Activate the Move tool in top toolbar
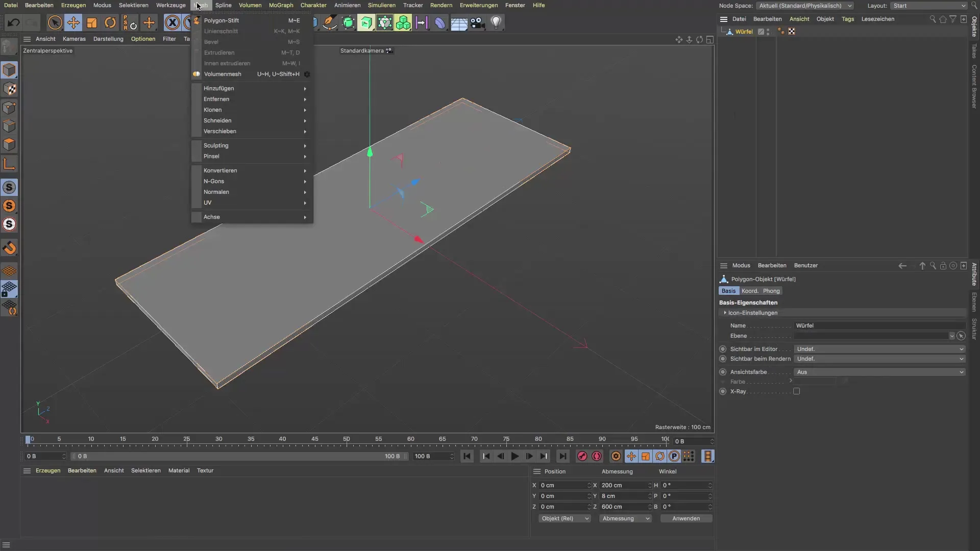980x551 pixels. click(x=73, y=22)
